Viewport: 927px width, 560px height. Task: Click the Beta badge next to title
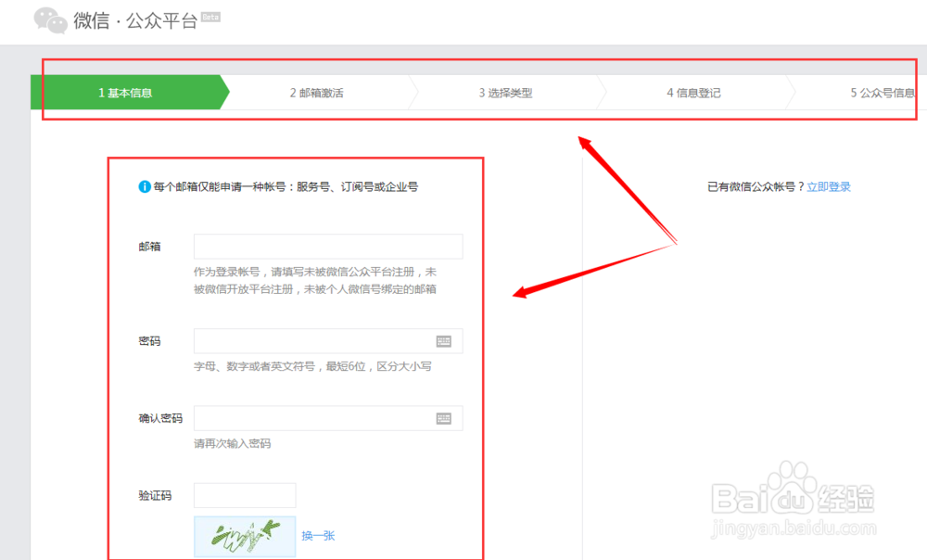tap(210, 17)
